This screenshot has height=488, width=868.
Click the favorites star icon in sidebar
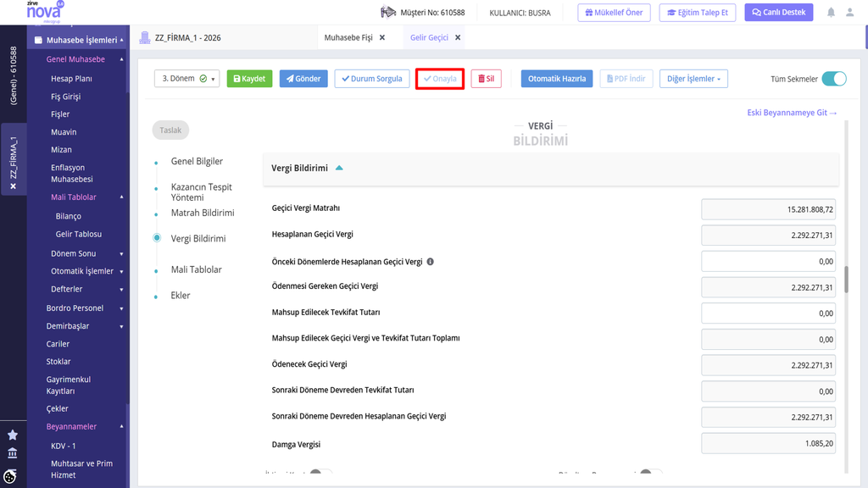[12, 435]
